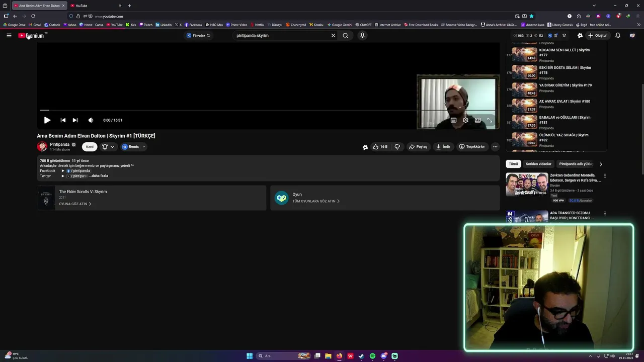Reload the page in browser

[x=33, y=16]
